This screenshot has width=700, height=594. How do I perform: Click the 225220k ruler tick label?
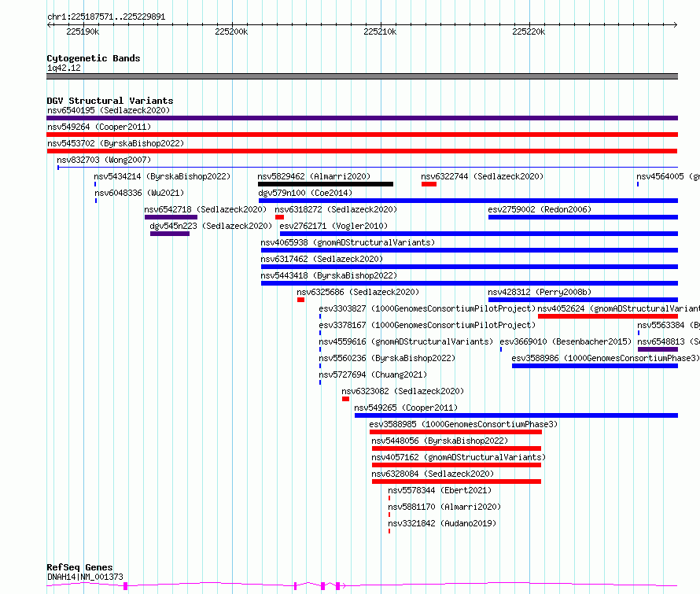[x=529, y=31]
